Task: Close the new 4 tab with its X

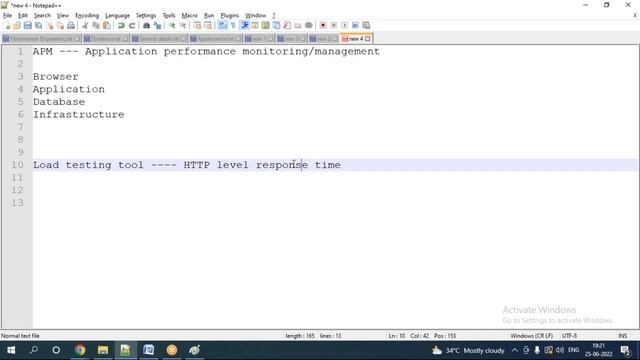Action: click(368, 39)
